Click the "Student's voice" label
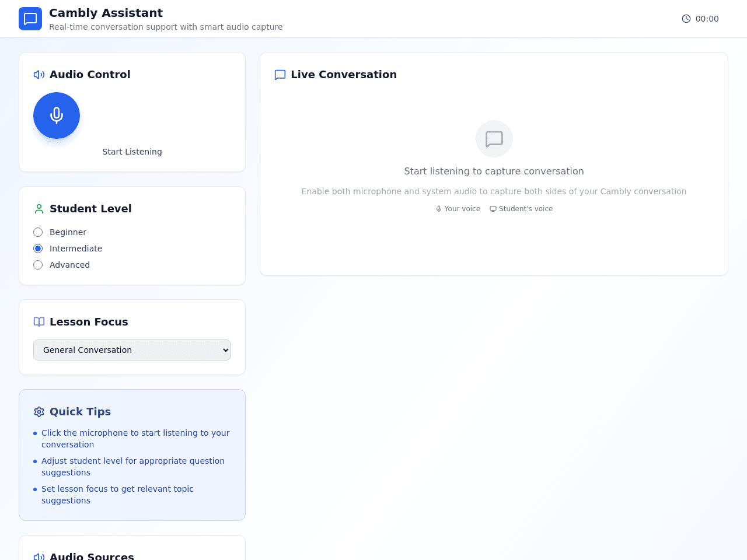The height and width of the screenshot is (560, 747). point(526,209)
